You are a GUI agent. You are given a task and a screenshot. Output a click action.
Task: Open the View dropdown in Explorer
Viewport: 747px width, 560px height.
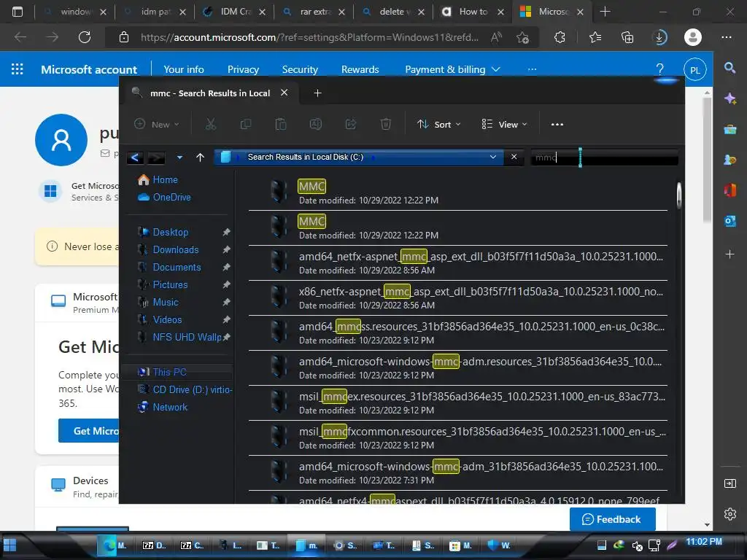coord(504,124)
